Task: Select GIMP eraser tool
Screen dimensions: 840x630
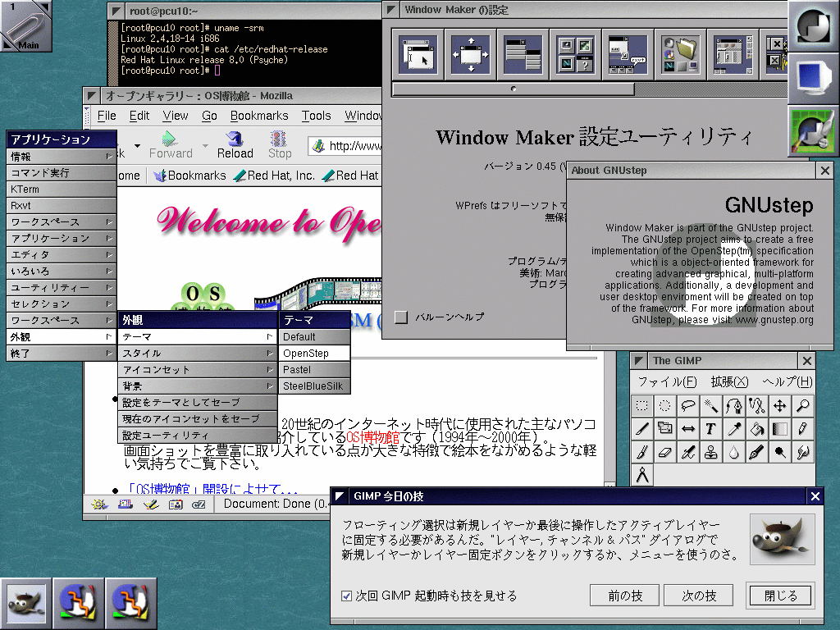Action: point(664,452)
